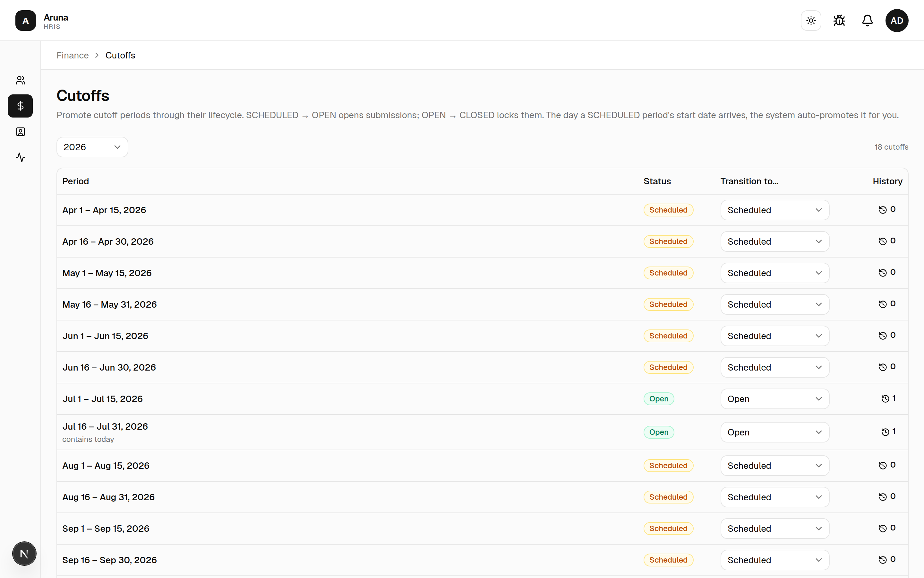Go to Finance in the breadcrumb
This screenshot has height=578, width=924.
[x=73, y=56]
